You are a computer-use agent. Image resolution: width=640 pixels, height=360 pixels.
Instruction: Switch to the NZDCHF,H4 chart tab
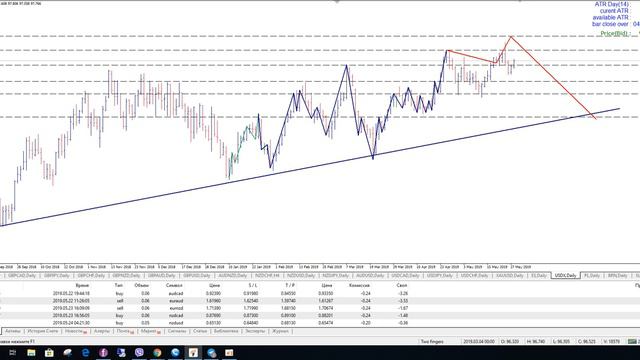(x=267, y=276)
